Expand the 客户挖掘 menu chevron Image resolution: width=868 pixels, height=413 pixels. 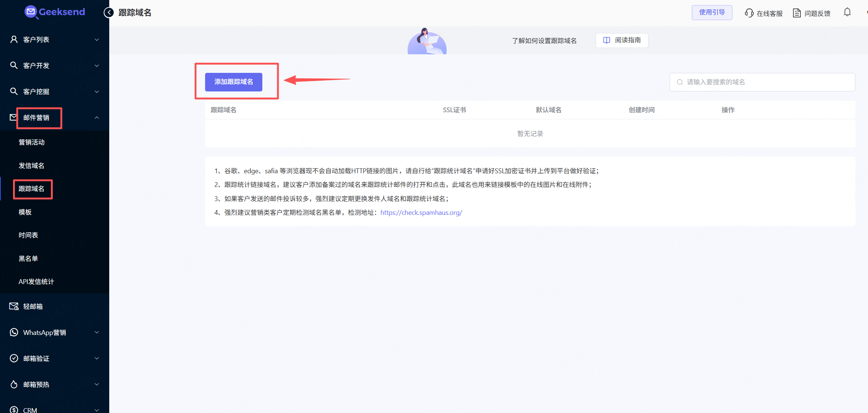[x=97, y=92]
